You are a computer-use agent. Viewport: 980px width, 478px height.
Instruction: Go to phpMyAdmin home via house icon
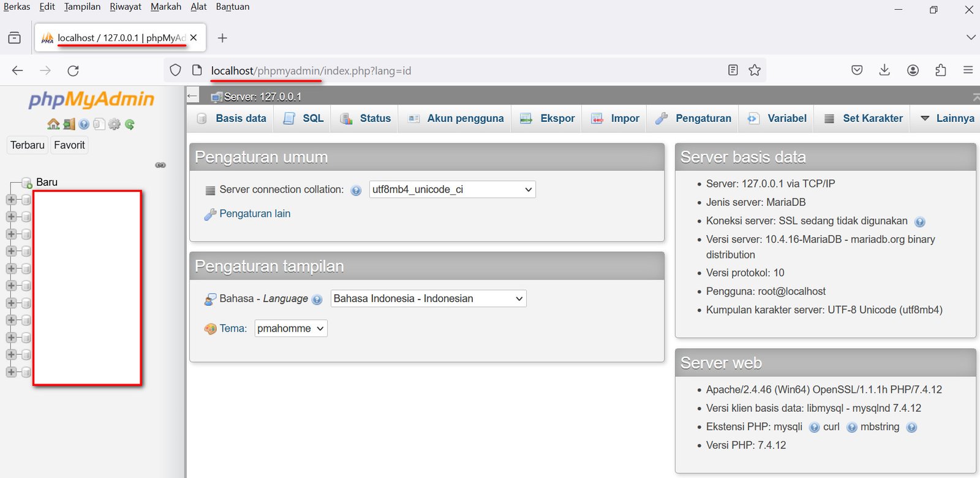coord(53,124)
